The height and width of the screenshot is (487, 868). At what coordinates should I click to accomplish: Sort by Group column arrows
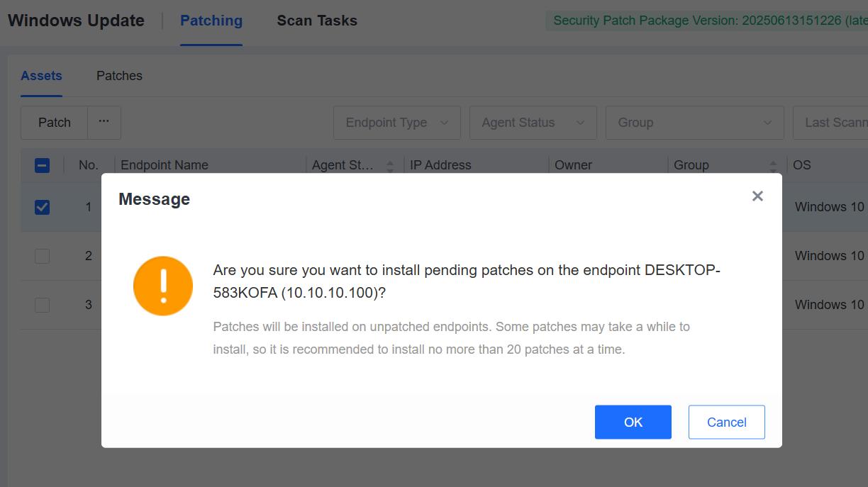(772, 165)
